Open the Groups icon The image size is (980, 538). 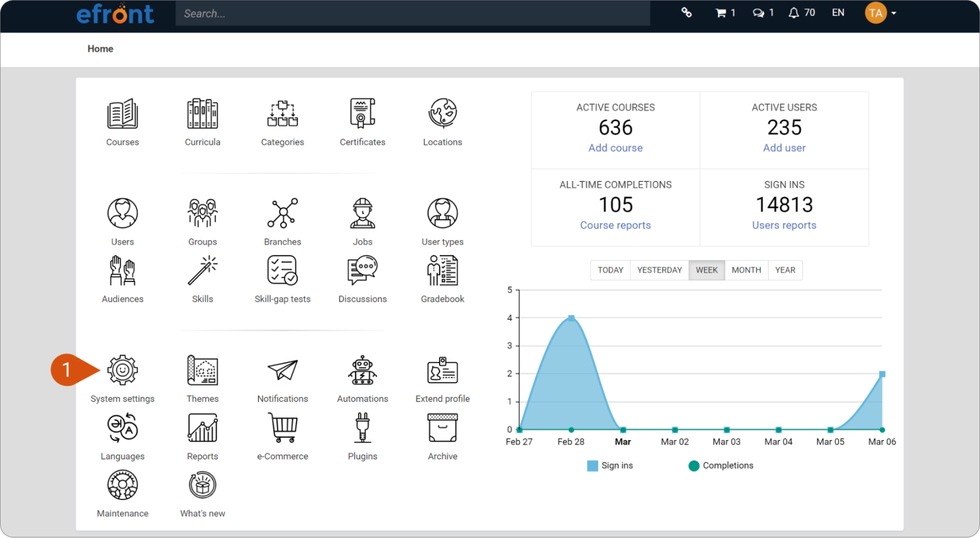tap(202, 213)
